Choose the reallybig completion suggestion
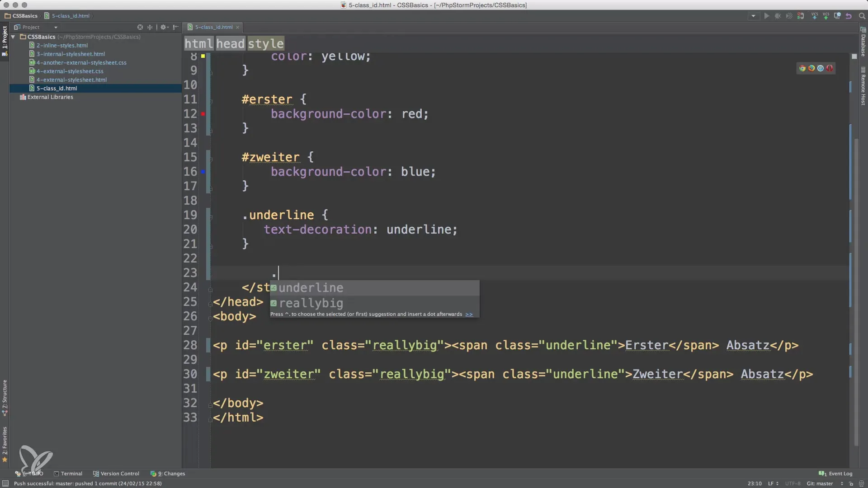Image resolution: width=868 pixels, height=488 pixels. [x=374, y=303]
